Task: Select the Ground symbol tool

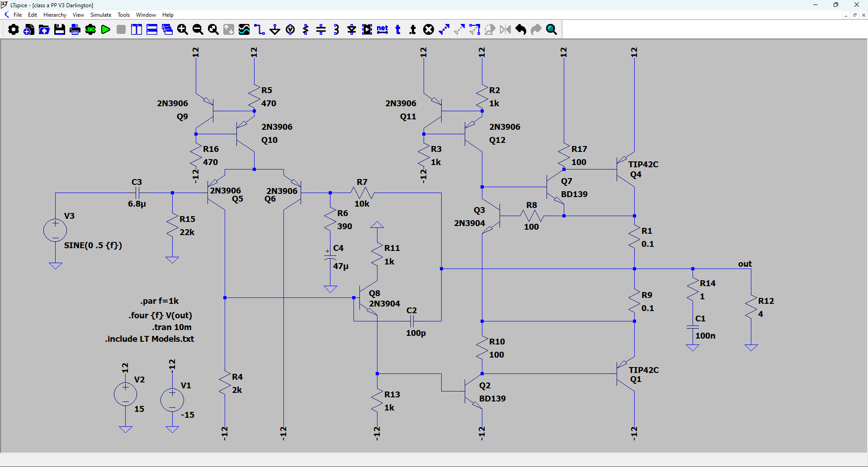Action: coord(275,30)
